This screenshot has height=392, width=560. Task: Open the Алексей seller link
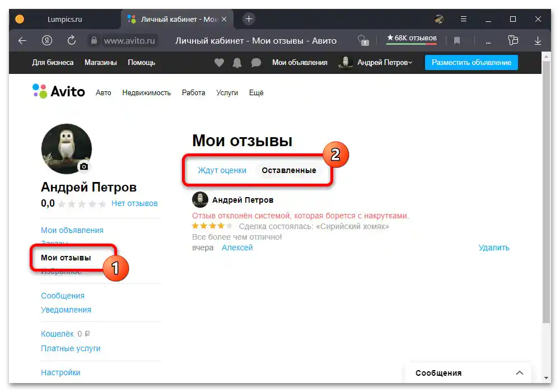click(237, 248)
